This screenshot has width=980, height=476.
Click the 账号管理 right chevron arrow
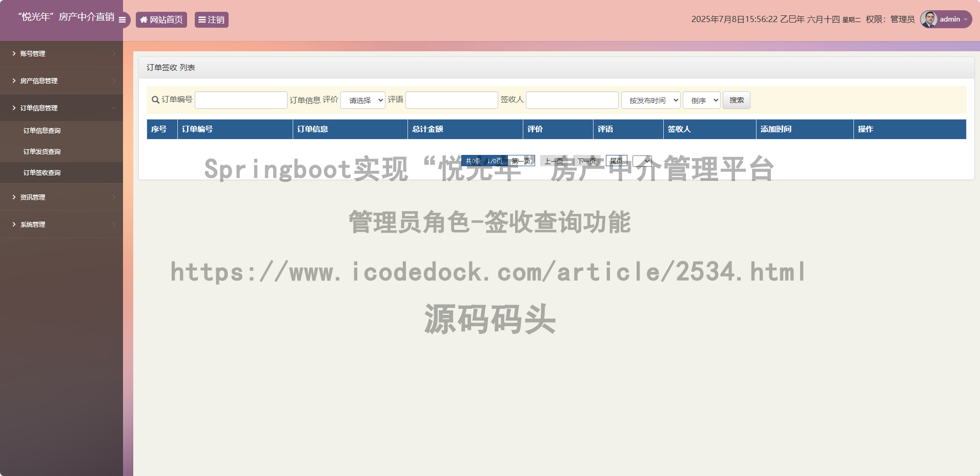point(114,53)
